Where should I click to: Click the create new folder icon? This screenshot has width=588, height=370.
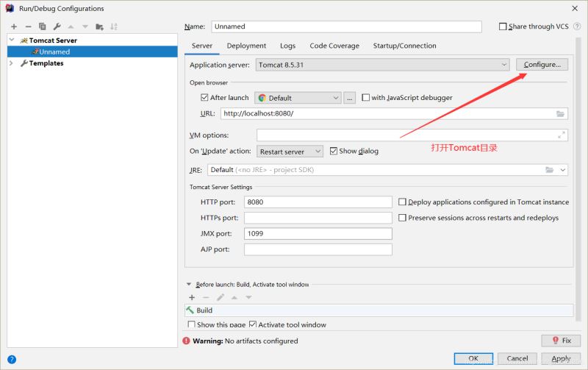pos(99,26)
